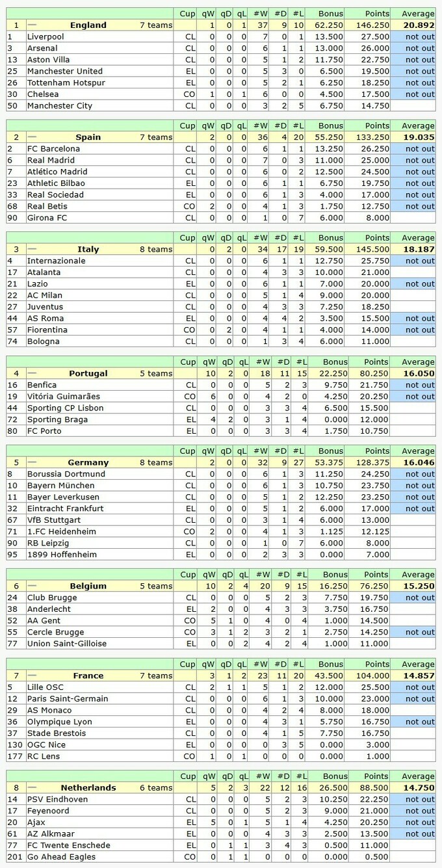Click the dash indicator next to France
Screen dimensions: 442x868
[32, 676]
